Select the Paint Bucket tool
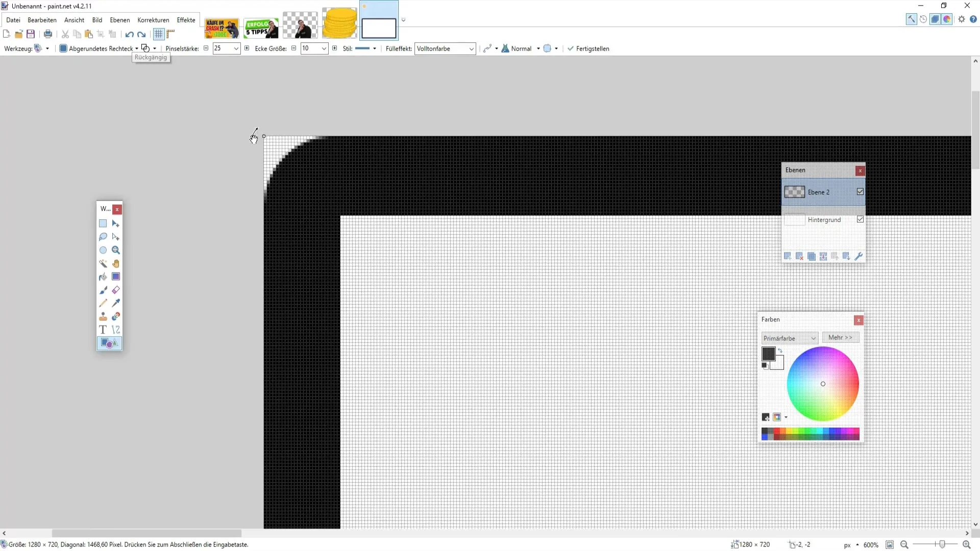The height and width of the screenshot is (551, 980). 103,277
